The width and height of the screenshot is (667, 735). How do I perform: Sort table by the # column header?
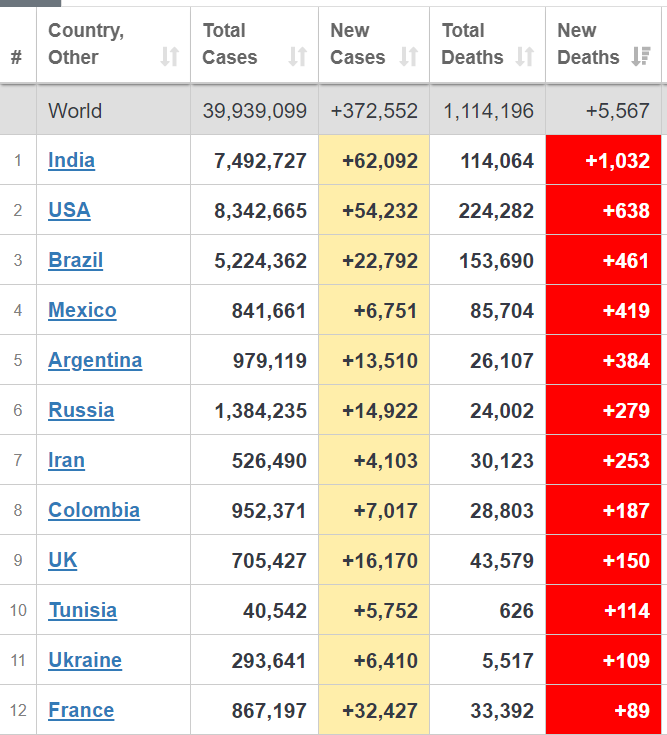[17, 58]
